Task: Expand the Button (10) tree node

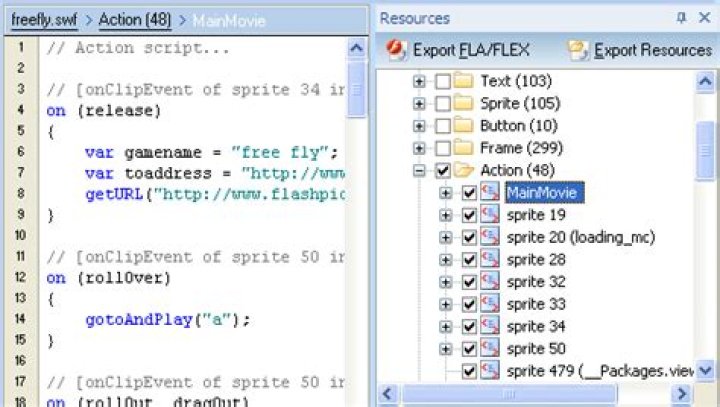Action: pyautogui.click(x=419, y=126)
